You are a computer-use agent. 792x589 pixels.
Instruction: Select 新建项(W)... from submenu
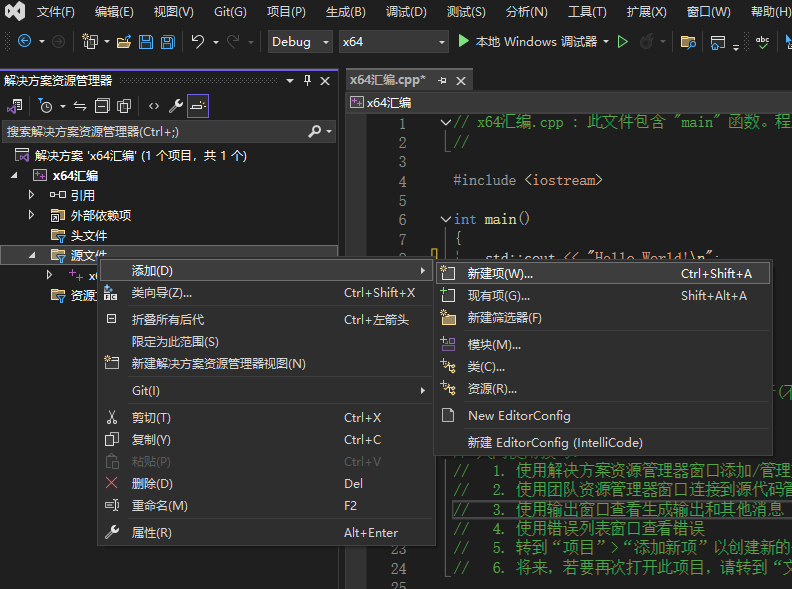coord(603,273)
